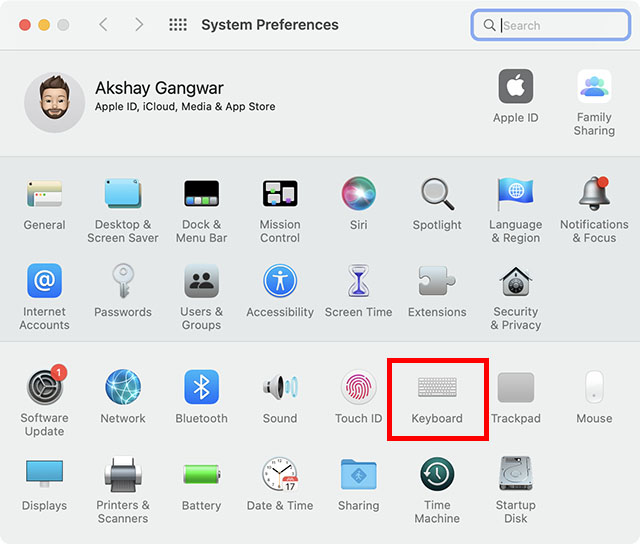The width and height of the screenshot is (640, 544).
Task: Open Family Sharing settings
Action: click(x=594, y=88)
